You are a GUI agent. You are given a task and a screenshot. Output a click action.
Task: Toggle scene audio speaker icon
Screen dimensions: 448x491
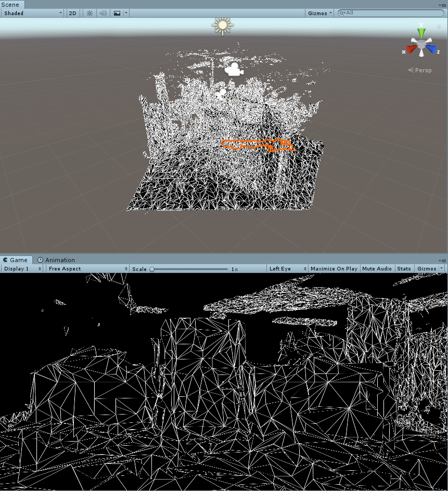pos(103,13)
